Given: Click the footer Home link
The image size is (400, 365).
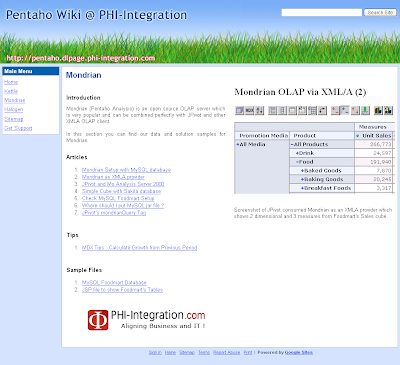Looking at the screenshot, I should tap(170, 352).
